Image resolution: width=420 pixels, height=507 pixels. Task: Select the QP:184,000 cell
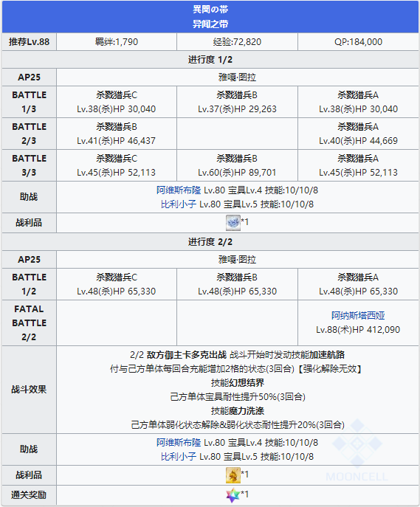[x=358, y=42]
